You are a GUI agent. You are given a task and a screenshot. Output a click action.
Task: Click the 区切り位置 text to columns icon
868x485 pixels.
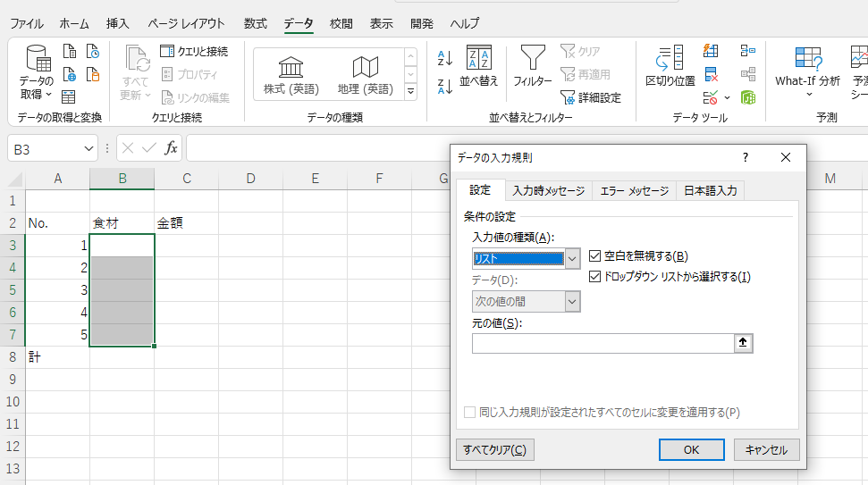(670, 66)
